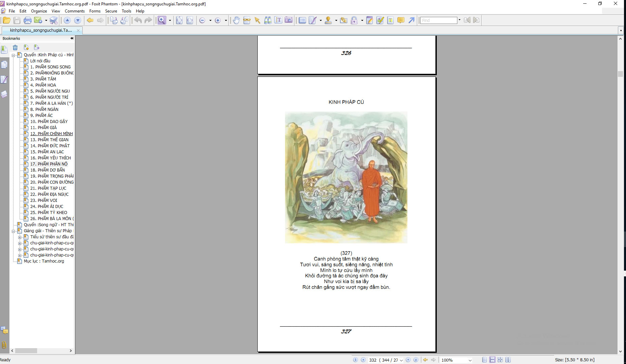Viewport: 626px width, 364px height.
Task: Take a Snapshot with camera icon
Action: point(289,20)
